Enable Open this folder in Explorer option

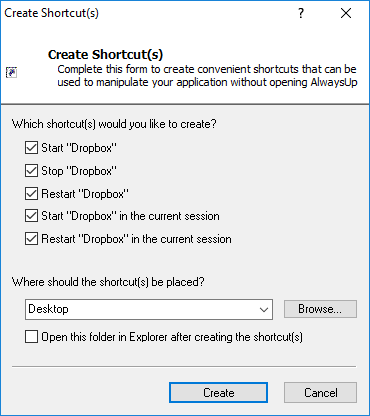click(31, 337)
